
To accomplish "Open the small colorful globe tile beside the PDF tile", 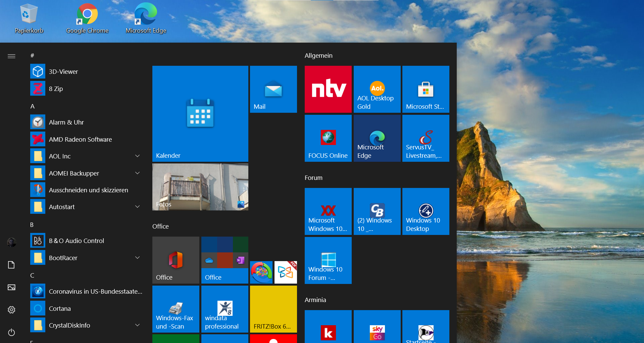I will click(261, 272).
